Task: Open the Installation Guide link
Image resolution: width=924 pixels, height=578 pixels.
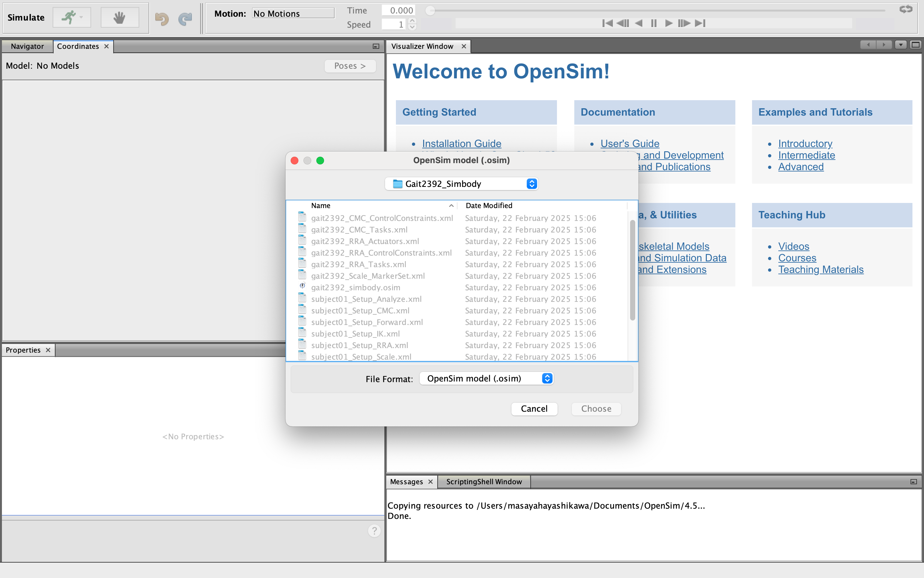Action: [462, 143]
